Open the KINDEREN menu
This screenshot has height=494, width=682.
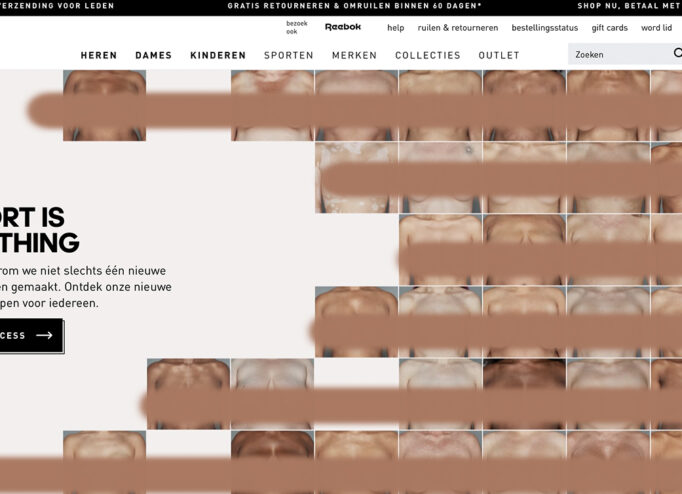coord(218,56)
